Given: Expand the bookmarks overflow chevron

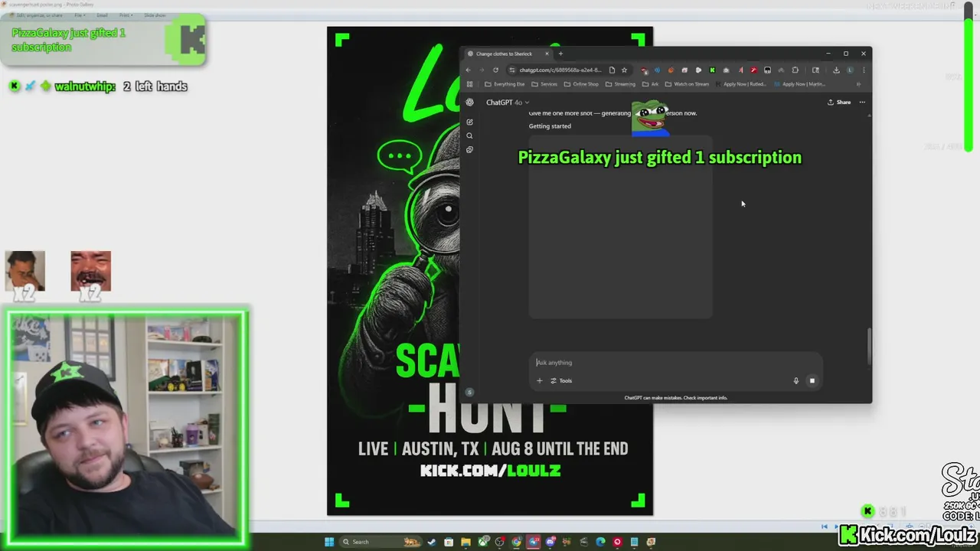Looking at the screenshot, I should click(x=858, y=84).
